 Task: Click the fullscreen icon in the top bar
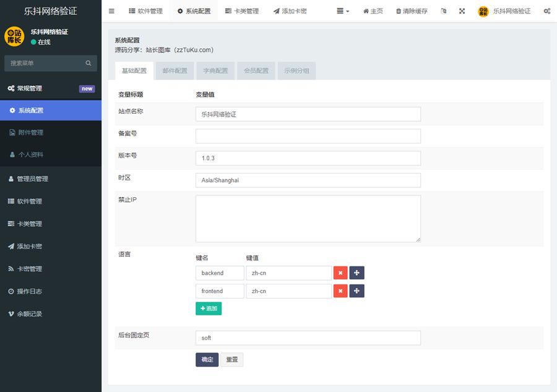pos(462,11)
